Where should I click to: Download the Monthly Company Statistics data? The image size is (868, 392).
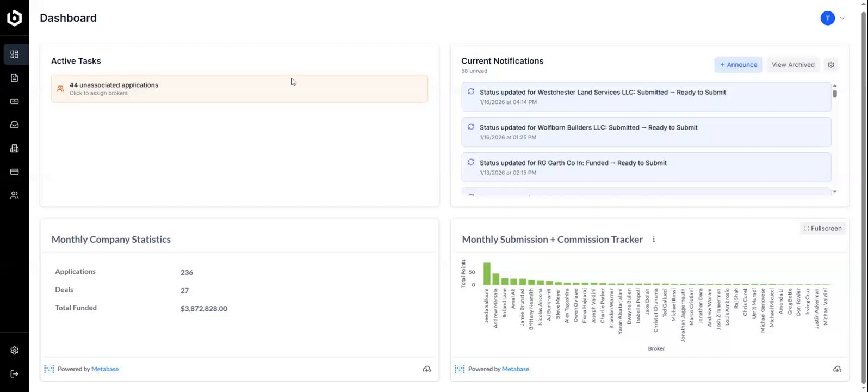coord(427,369)
